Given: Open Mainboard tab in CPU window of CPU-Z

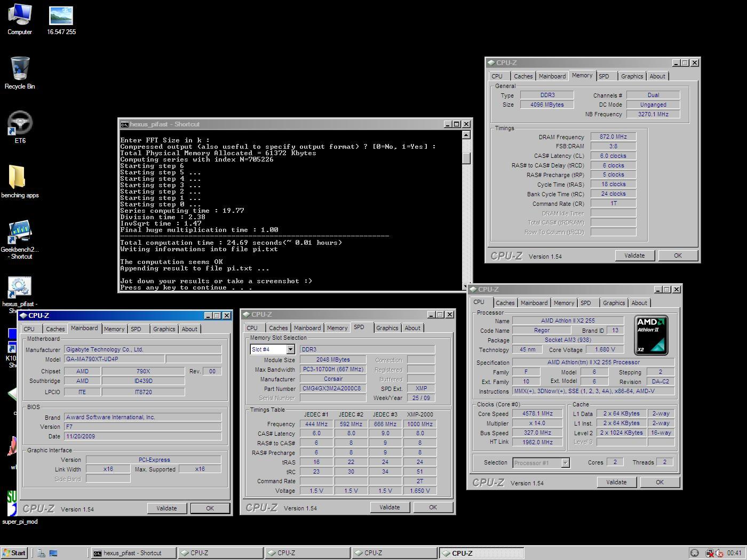Looking at the screenshot, I should [x=534, y=303].
